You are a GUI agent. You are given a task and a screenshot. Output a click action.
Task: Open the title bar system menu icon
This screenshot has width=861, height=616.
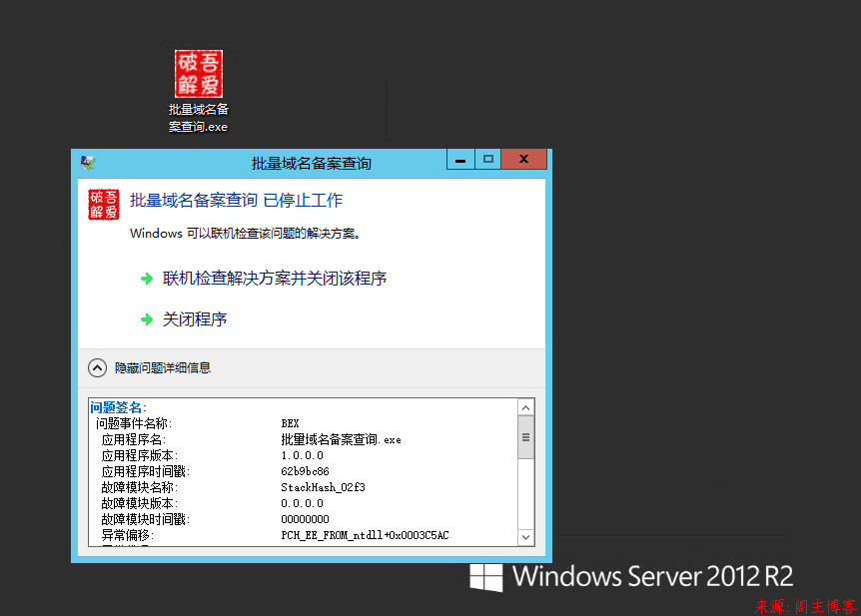88,163
